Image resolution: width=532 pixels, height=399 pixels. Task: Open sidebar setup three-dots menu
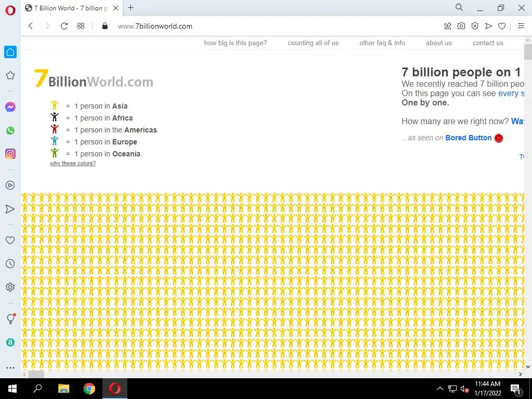10,368
